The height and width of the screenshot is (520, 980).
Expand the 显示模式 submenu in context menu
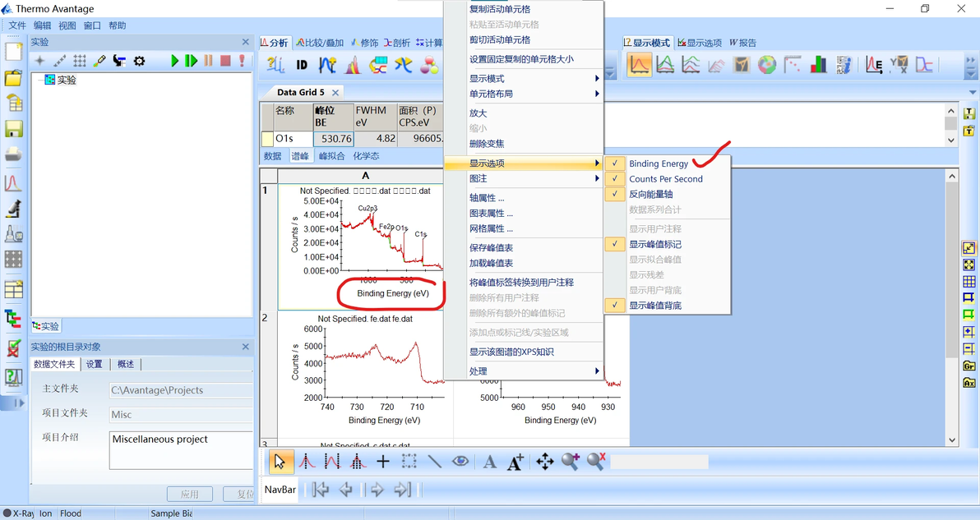pos(523,79)
